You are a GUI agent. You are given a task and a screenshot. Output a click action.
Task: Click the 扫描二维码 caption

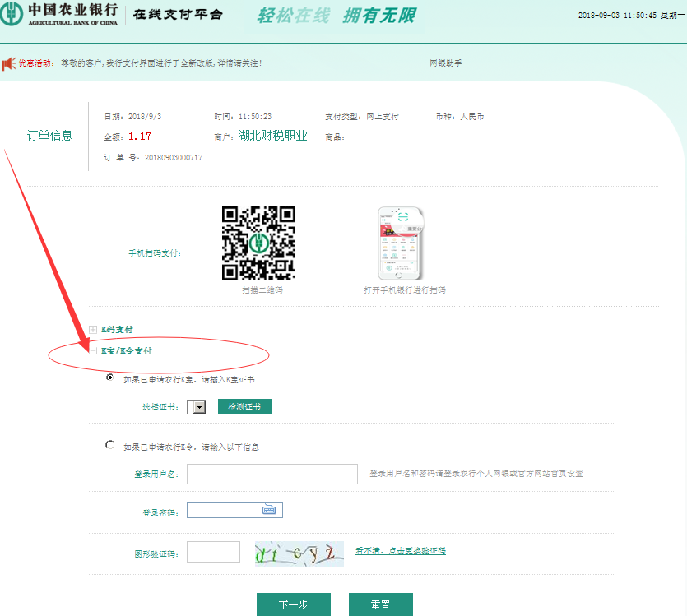(x=262, y=289)
